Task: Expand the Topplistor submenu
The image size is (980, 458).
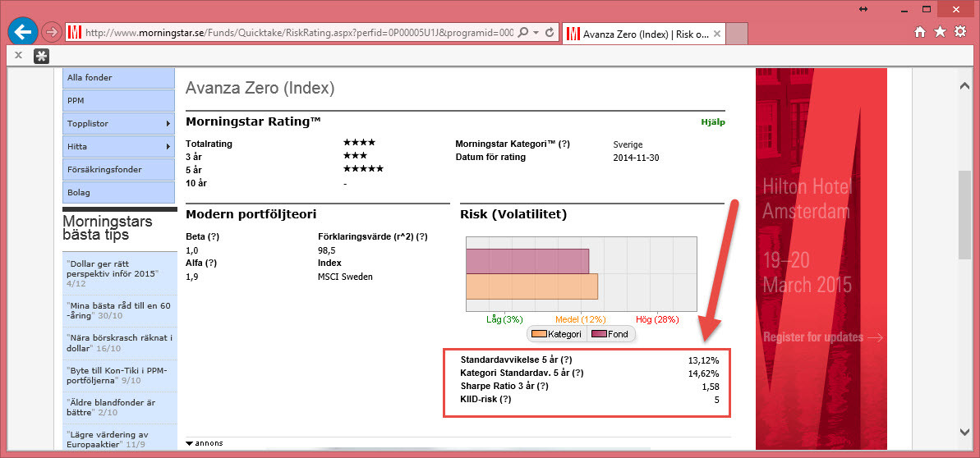Action: [168, 124]
